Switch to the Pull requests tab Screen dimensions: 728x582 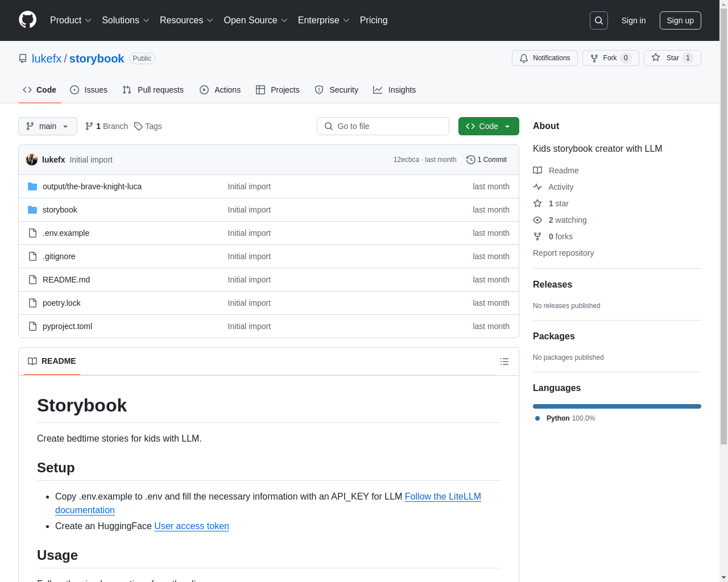[153, 90]
